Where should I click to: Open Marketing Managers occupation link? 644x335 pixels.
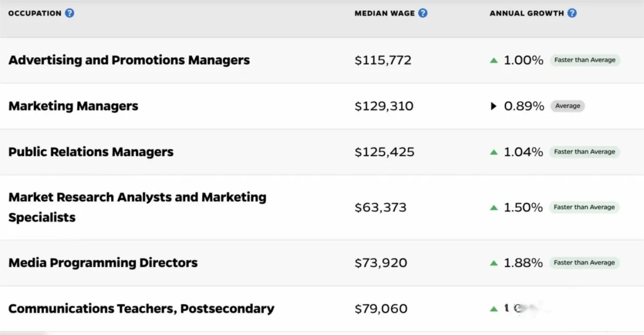73,106
